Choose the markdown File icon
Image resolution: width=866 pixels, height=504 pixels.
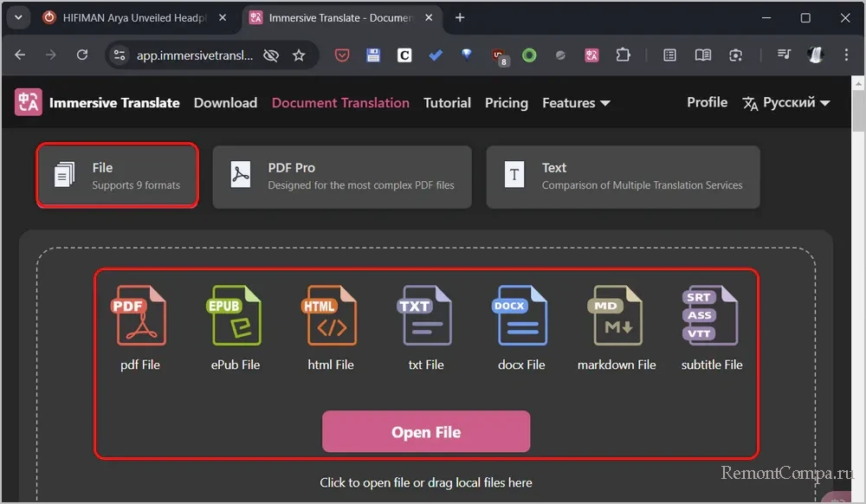pos(617,316)
